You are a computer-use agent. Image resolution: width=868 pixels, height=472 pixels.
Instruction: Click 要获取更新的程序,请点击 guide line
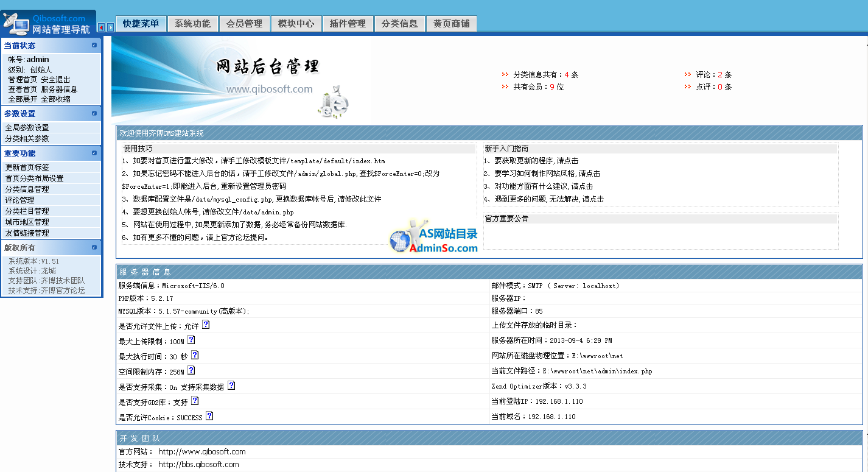[531, 161]
